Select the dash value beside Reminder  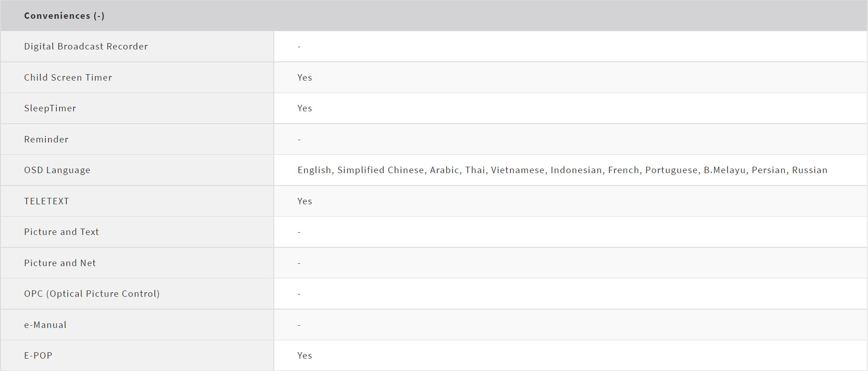tap(299, 140)
